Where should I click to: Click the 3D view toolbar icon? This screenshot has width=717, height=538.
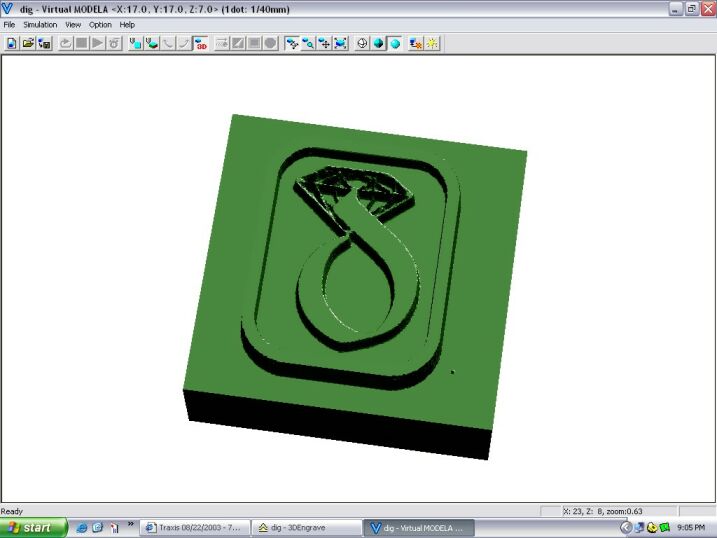pyautogui.click(x=201, y=44)
